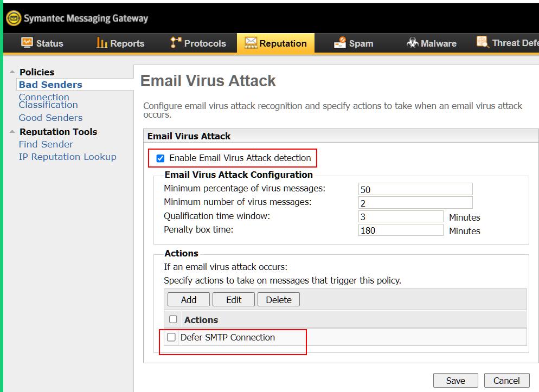Collapse the Reputation Tools section arrow

tap(12, 132)
